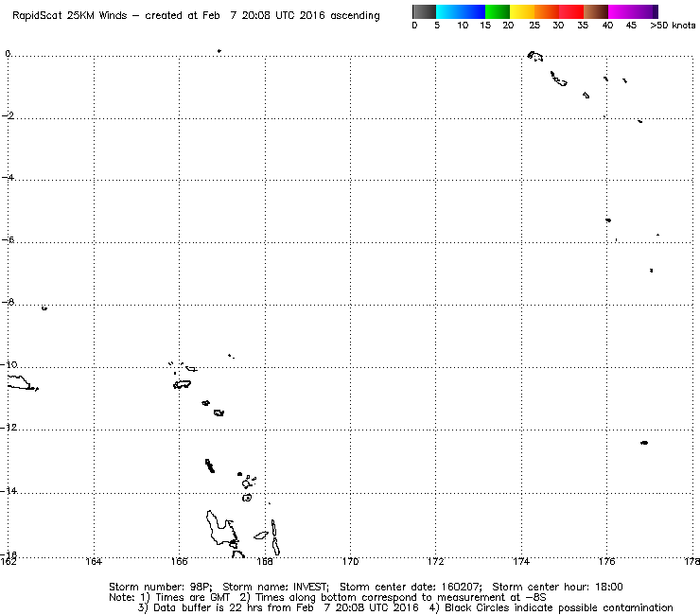Pick the green 15–20 knots legend swatch
Image resolution: width=700 pixels, height=615 pixels.
(498, 11)
